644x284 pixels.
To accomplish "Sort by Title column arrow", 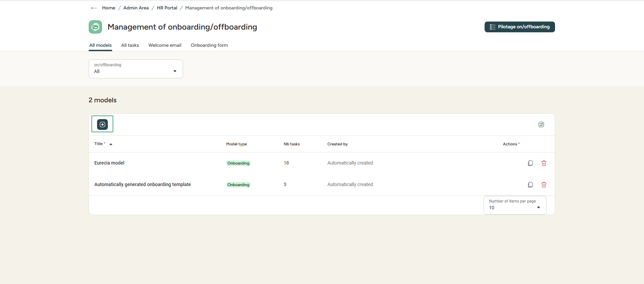I will (x=111, y=144).
